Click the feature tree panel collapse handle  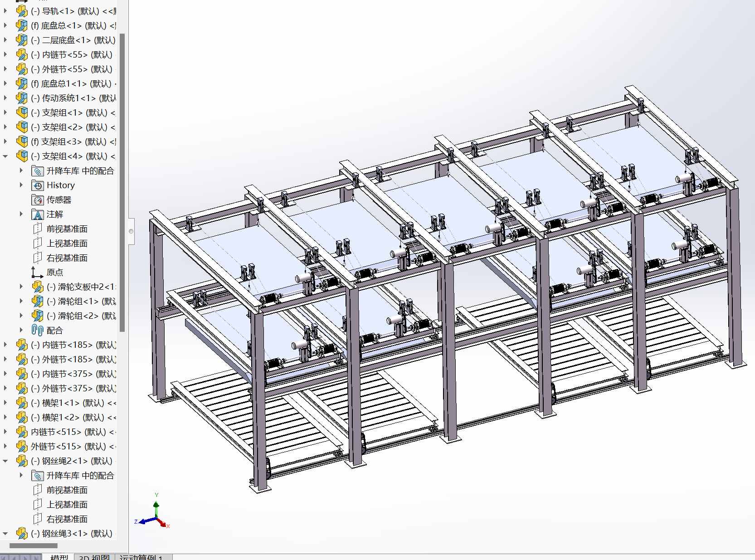point(131,231)
